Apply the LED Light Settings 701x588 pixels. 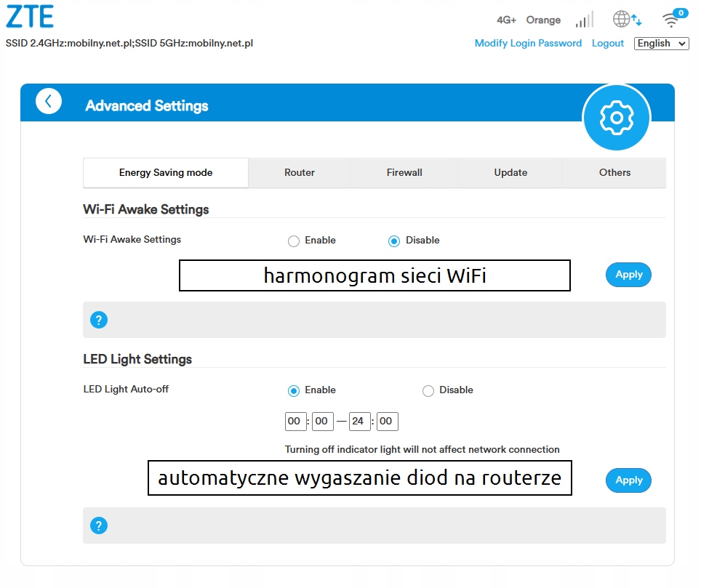(628, 480)
